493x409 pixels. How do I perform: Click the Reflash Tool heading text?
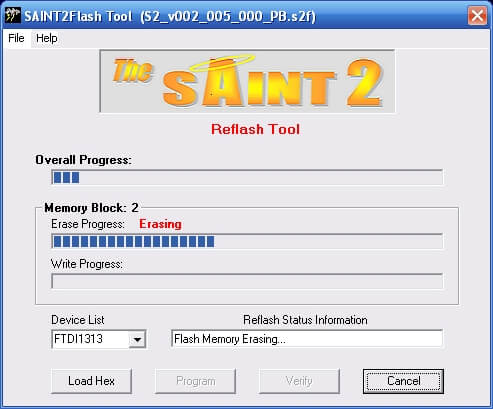[x=255, y=129]
